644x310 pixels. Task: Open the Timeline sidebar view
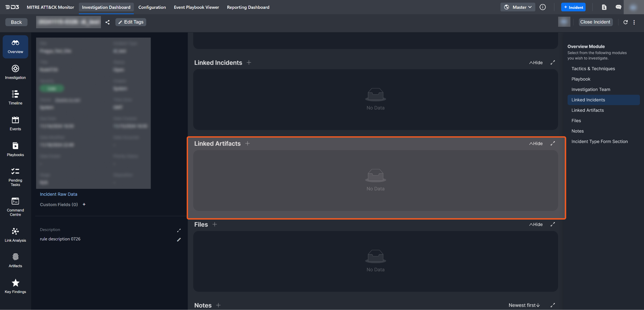pos(15,98)
